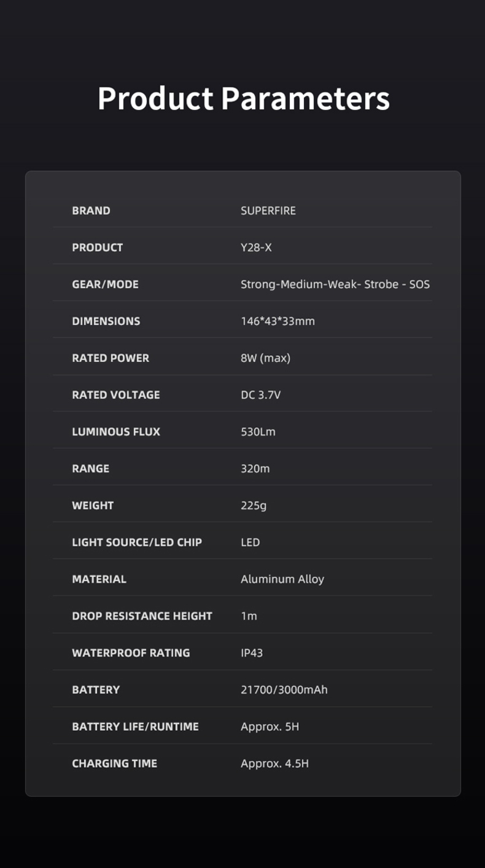Select the GEAR/MODE row label
The width and height of the screenshot is (485, 868).
click(105, 284)
